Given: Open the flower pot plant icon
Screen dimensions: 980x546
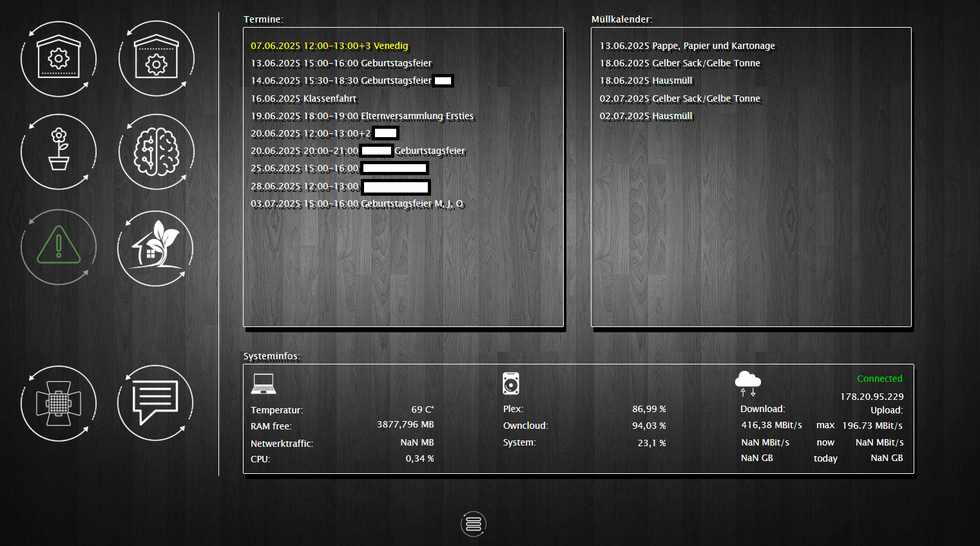Looking at the screenshot, I should click(x=59, y=152).
